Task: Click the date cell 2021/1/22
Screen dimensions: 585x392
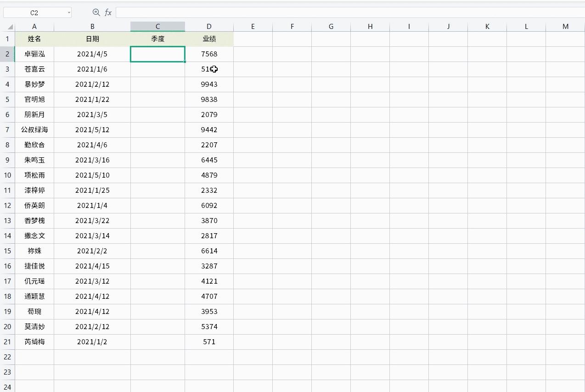Action: (x=92, y=100)
